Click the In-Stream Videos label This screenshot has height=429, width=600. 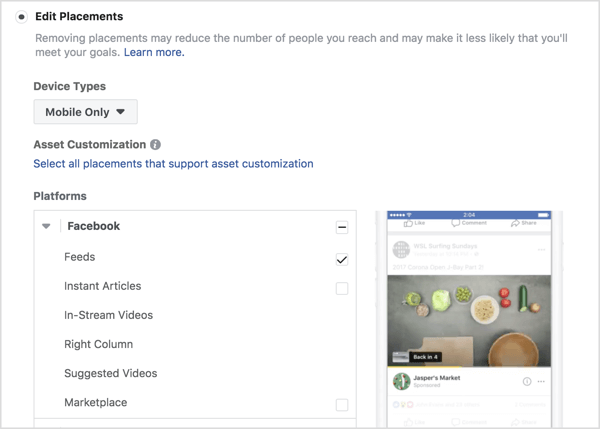click(109, 315)
